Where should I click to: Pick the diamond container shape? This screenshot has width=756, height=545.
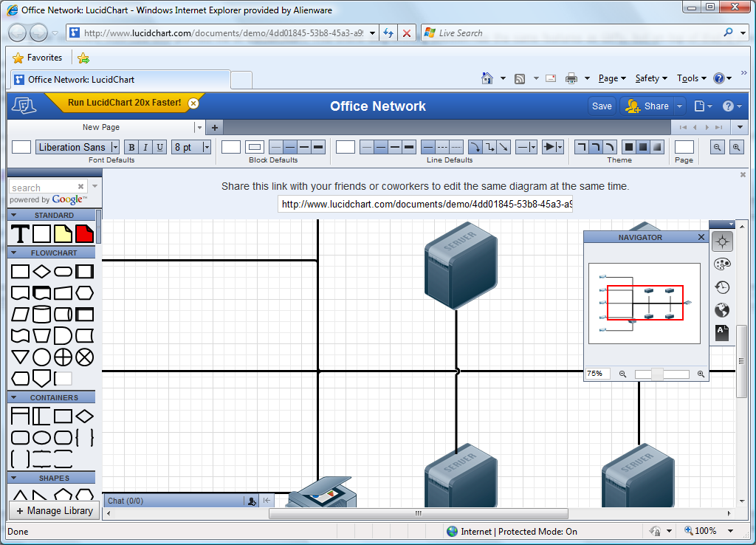pos(84,417)
